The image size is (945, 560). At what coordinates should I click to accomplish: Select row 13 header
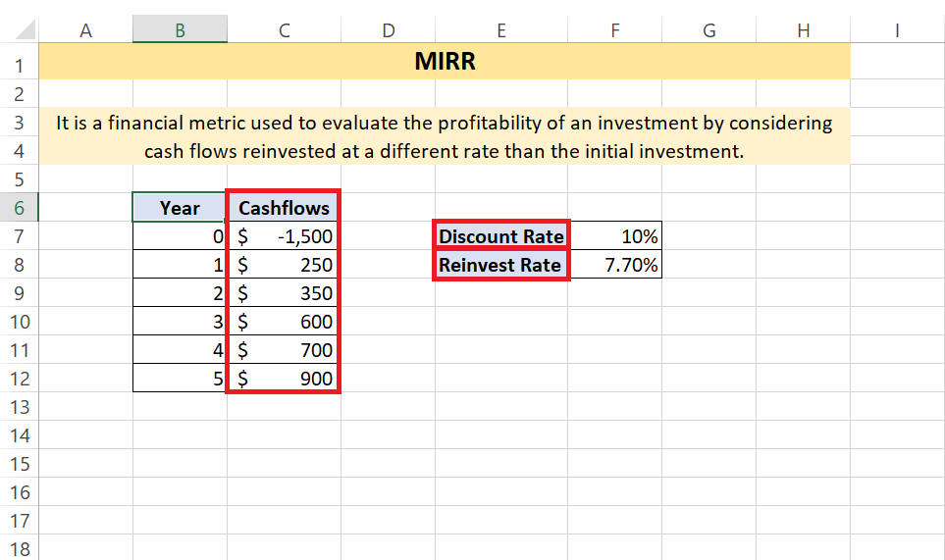(x=20, y=406)
